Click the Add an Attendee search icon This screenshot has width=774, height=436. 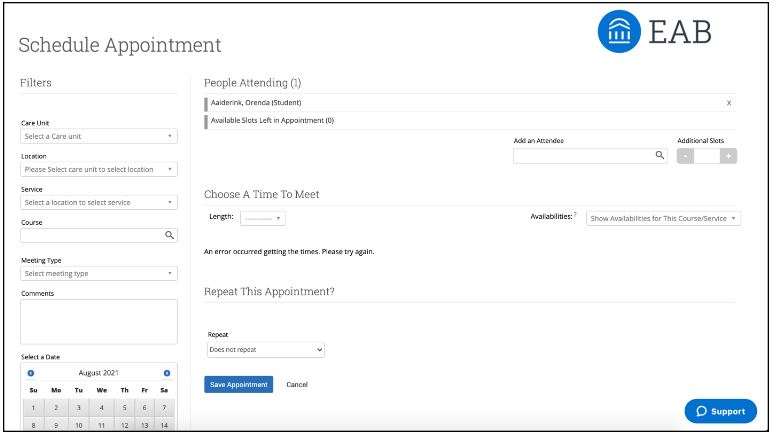click(x=660, y=156)
